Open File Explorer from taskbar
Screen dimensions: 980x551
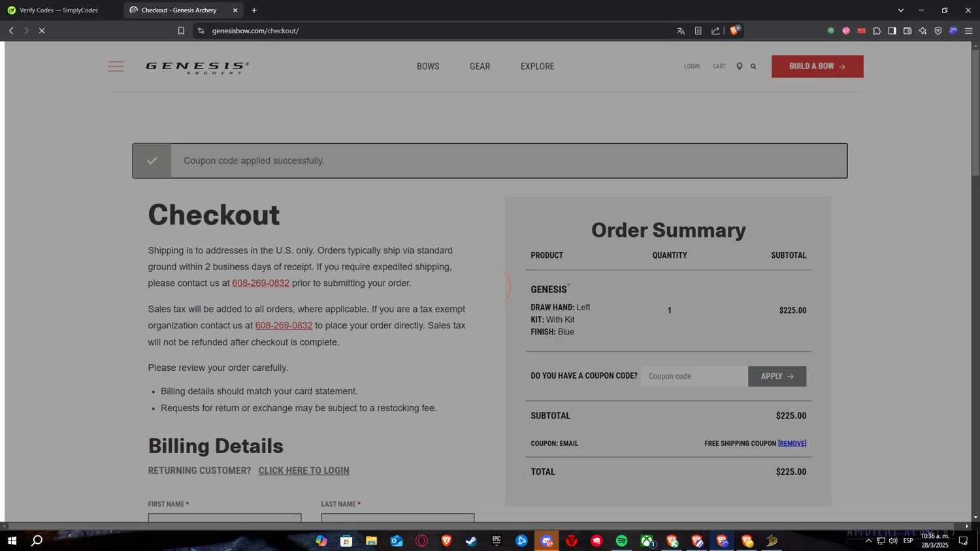(x=371, y=541)
